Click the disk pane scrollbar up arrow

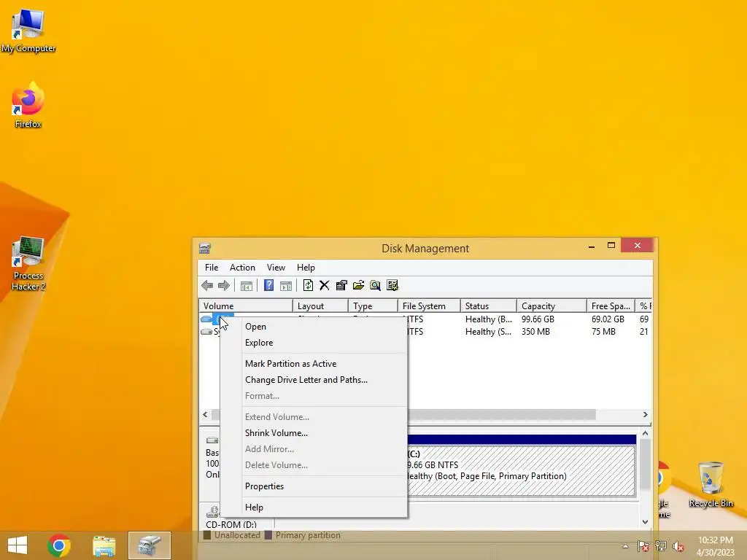click(645, 433)
